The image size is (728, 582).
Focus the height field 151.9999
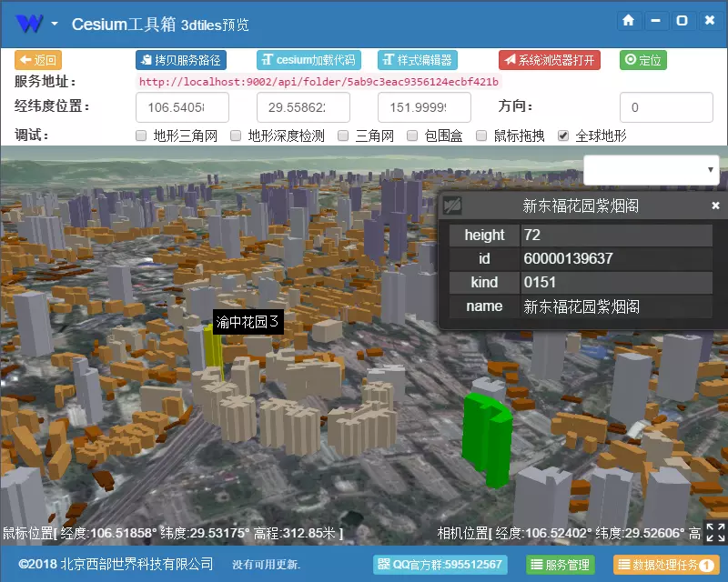pyautogui.click(x=424, y=107)
